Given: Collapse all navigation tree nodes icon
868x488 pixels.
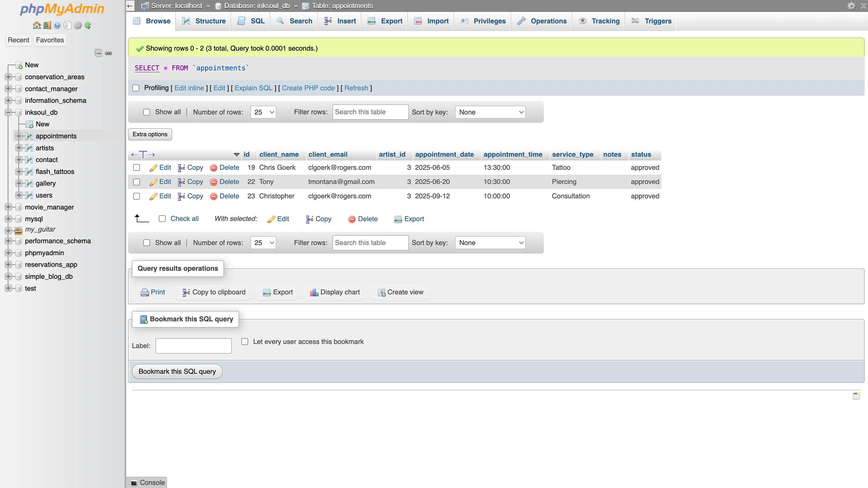Looking at the screenshot, I should (98, 53).
